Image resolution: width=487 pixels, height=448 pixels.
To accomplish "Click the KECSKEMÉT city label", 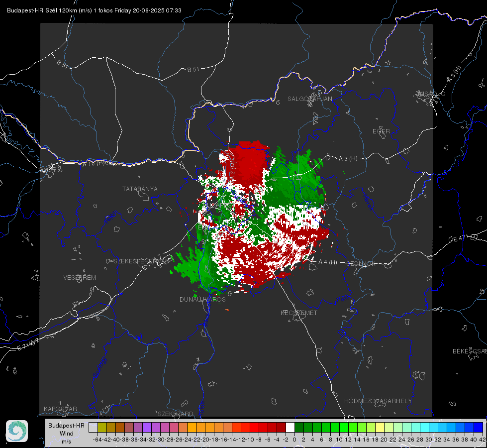I will pyautogui.click(x=299, y=313).
